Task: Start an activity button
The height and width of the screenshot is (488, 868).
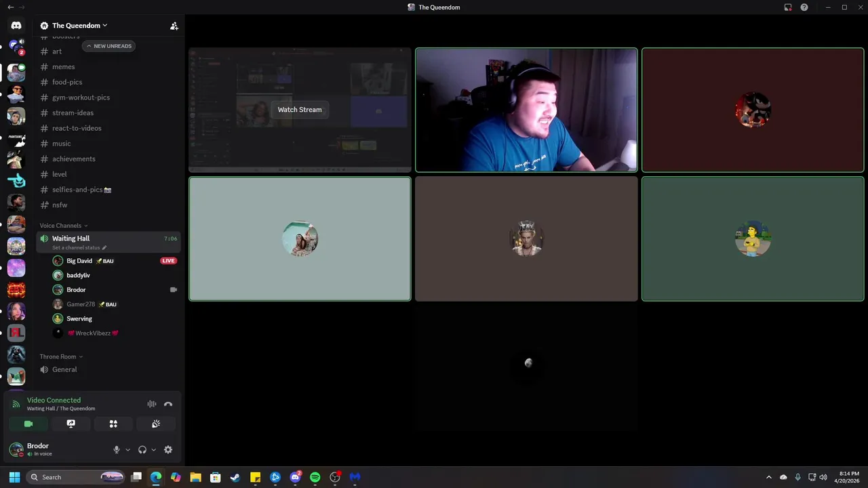Action: [x=113, y=424]
